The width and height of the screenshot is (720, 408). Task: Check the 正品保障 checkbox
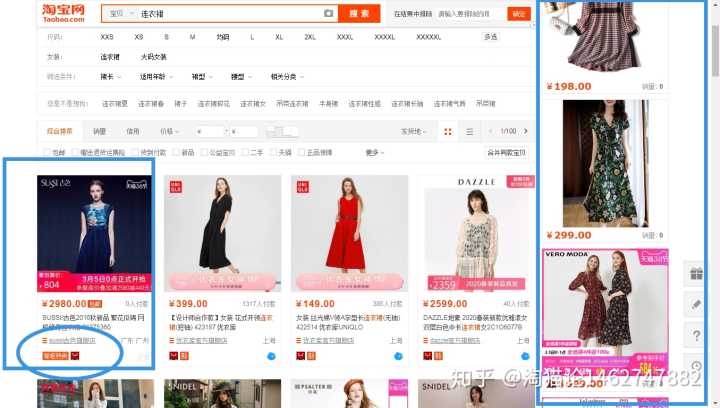[302, 152]
